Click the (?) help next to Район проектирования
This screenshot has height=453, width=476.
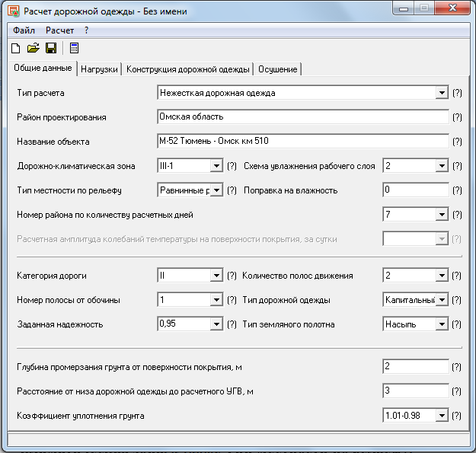[x=457, y=117]
